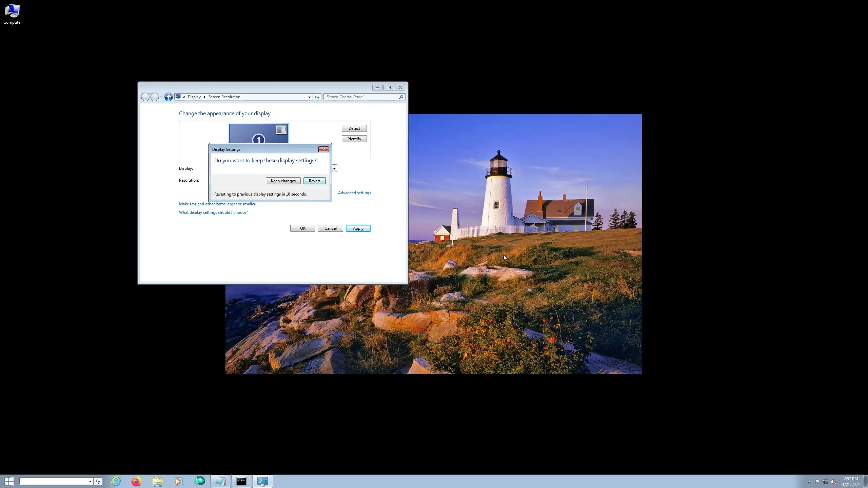
Task: Click the Up arrow navigation icon
Action: pos(169,97)
